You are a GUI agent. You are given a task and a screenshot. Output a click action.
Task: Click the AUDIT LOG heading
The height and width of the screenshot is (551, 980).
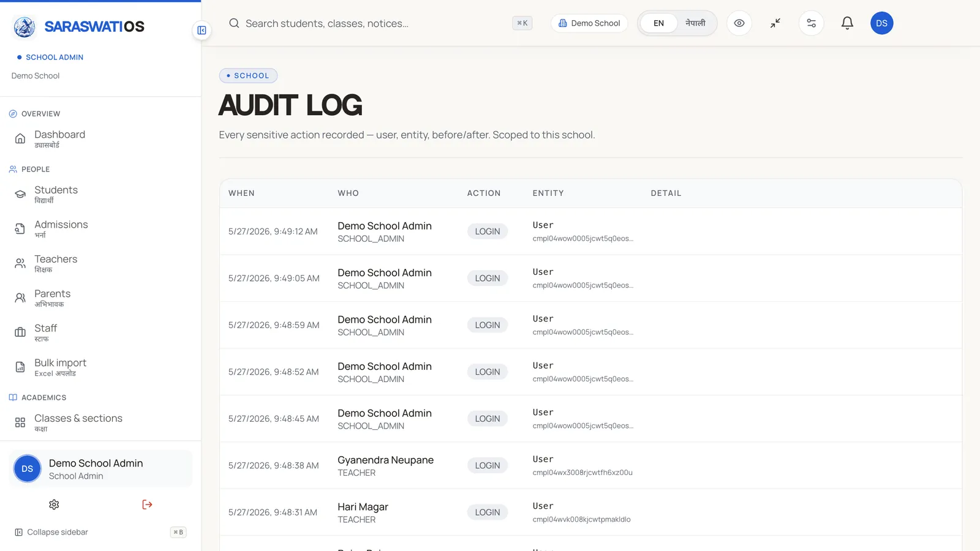[290, 105]
